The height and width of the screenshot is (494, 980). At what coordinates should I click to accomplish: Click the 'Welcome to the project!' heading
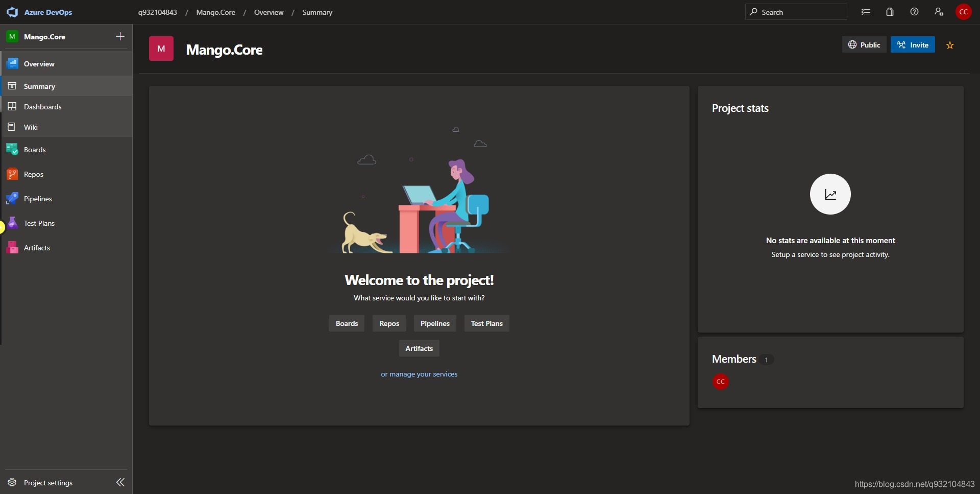click(x=419, y=280)
